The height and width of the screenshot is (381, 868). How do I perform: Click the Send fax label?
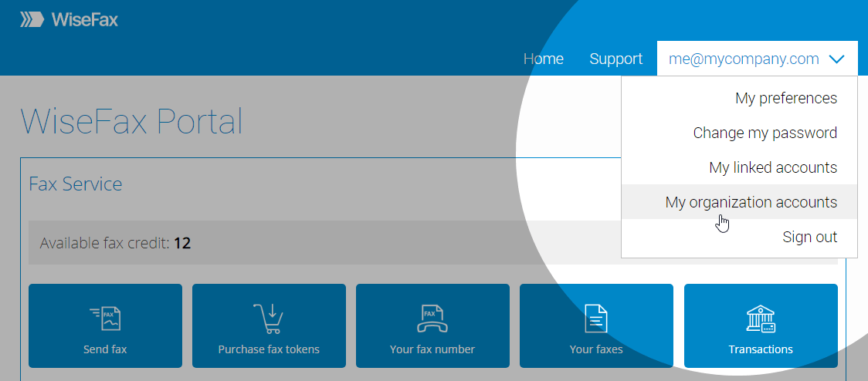tap(105, 349)
